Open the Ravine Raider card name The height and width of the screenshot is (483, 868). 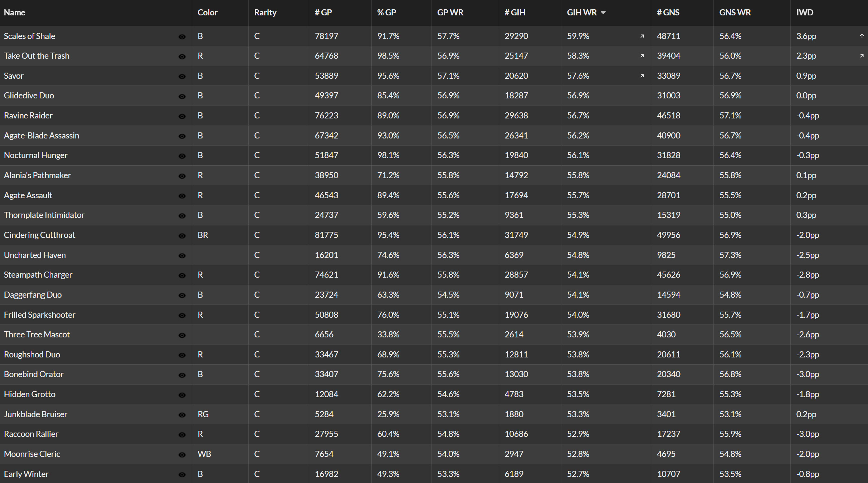28,116
